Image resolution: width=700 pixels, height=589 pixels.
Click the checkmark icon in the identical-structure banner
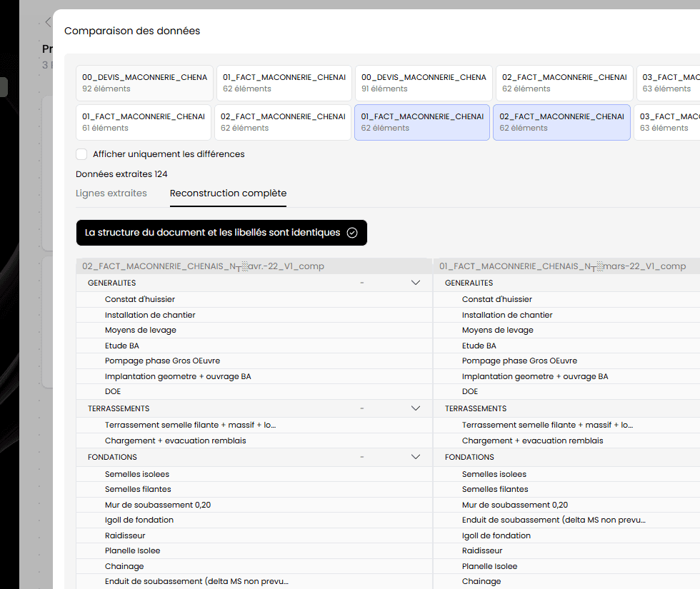click(352, 233)
